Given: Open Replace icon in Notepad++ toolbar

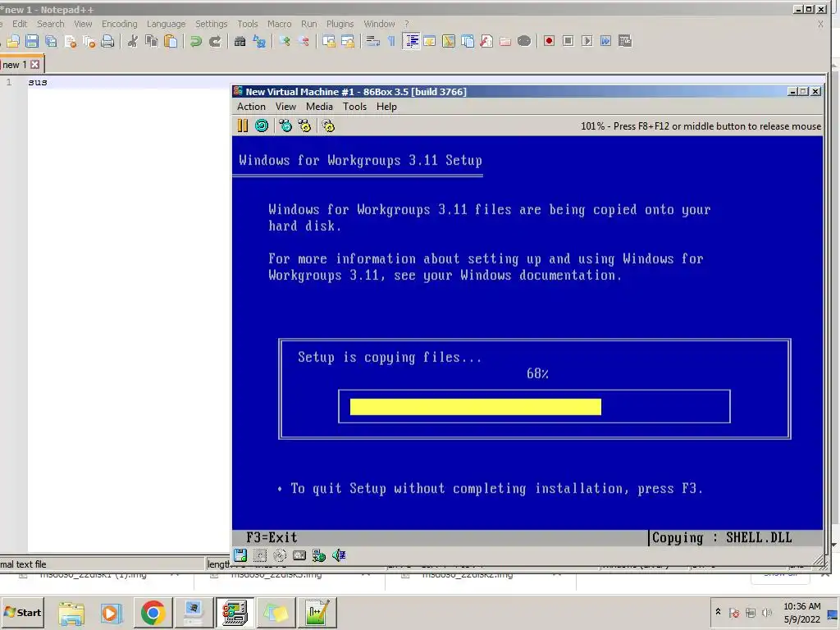Looking at the screenshot, I should tap(259, 41).
